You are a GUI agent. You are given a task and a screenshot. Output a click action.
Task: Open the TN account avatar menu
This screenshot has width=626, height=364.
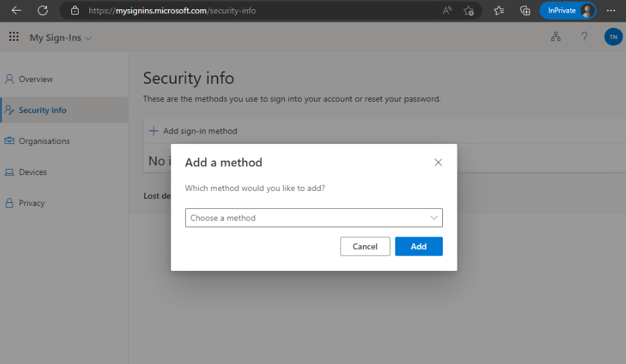[613, 37]
